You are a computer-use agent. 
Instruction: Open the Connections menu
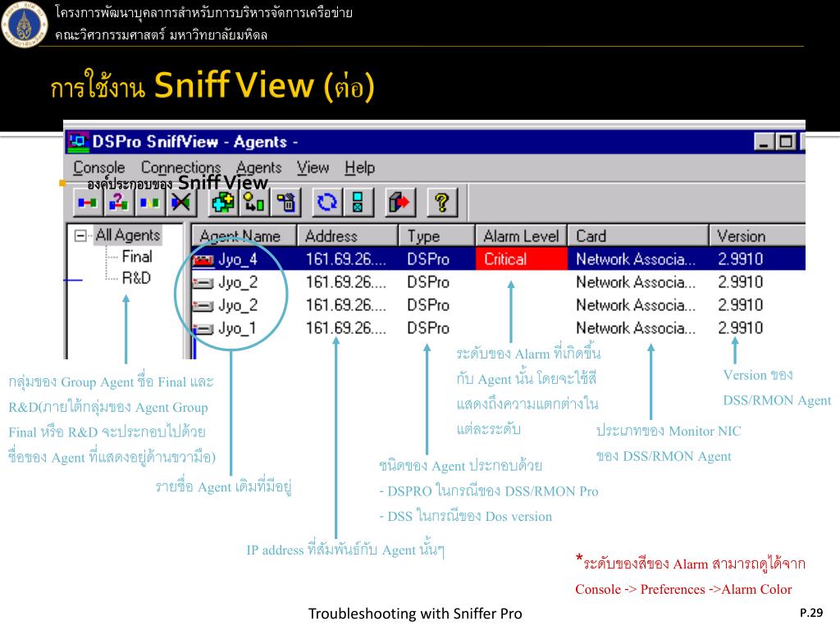pos(180,167)
